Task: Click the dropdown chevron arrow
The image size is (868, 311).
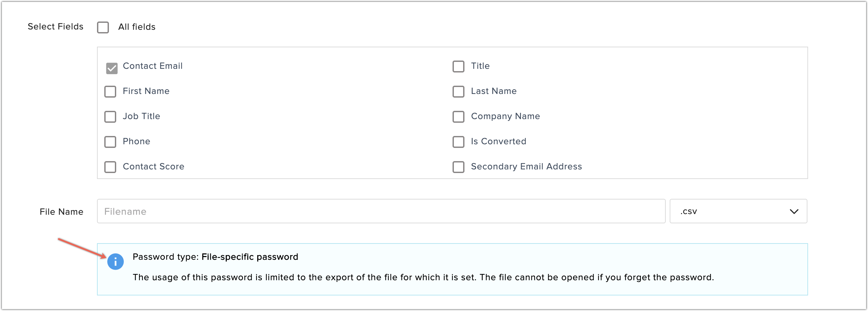Action: [794, 211]
